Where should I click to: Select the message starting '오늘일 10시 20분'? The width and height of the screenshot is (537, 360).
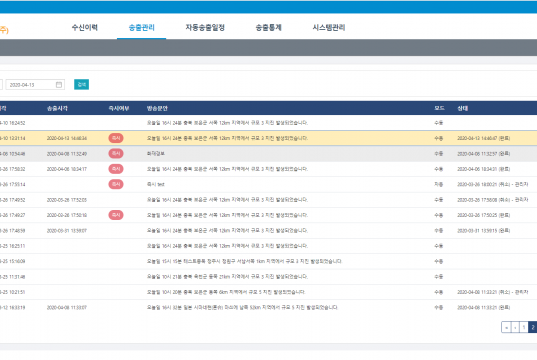coord(226,292)
